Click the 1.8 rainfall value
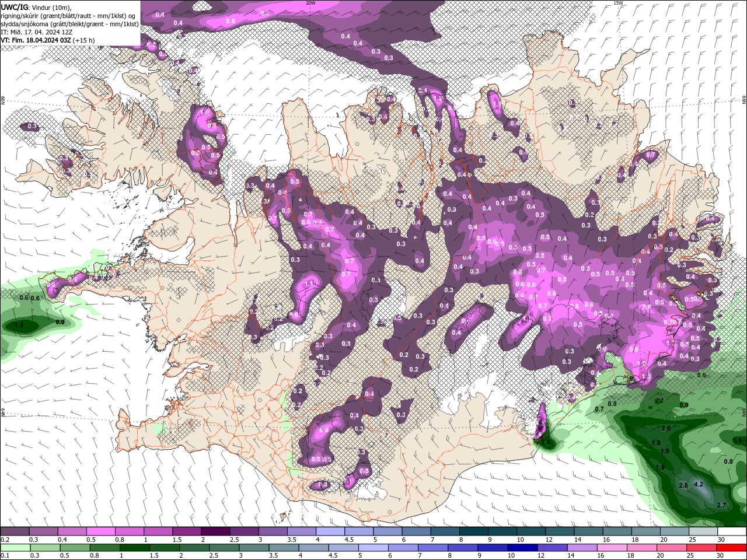This screenshot has width=747, height=560. tap(656, 443)
